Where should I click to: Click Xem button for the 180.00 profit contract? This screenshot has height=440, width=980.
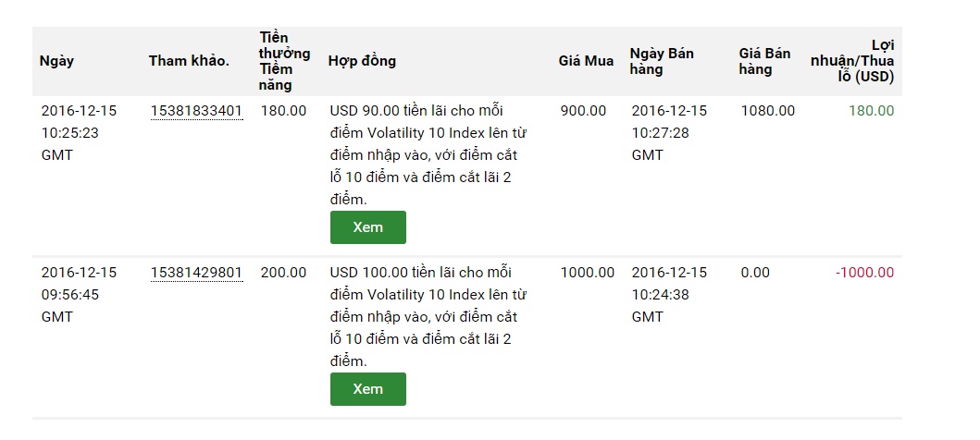pos(367,227)
